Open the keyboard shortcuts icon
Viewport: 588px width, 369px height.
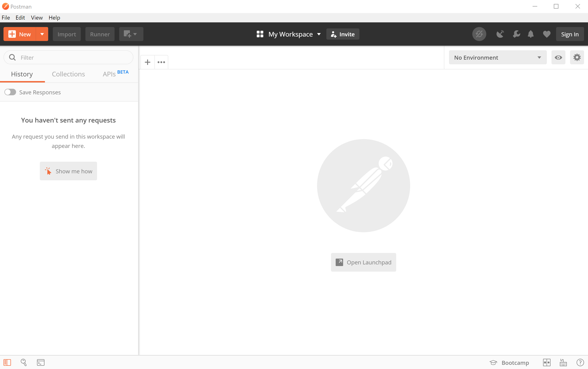pos(563,362)
